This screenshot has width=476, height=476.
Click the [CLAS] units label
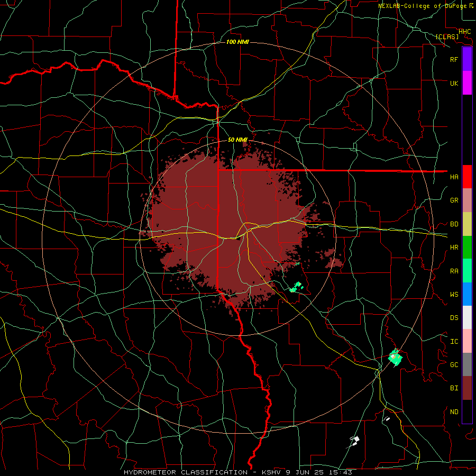point(447,36)
